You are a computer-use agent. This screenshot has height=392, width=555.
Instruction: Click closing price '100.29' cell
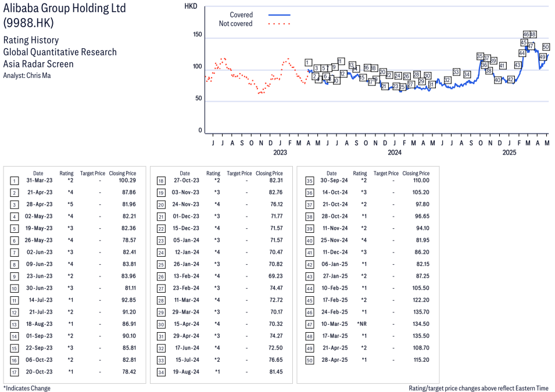[127, 181]
